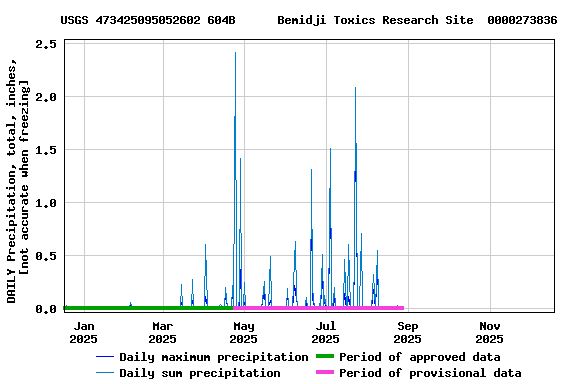Click the 0.5 y-axis tick label
The width and height of the screenshot is (576, 384).
pyautogui.click(x=46, y=256)
